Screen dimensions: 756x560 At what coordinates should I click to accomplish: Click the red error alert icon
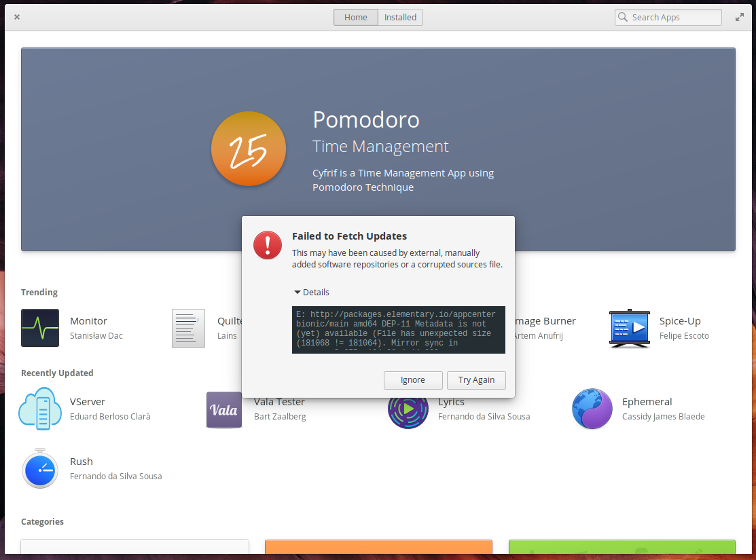267,245
